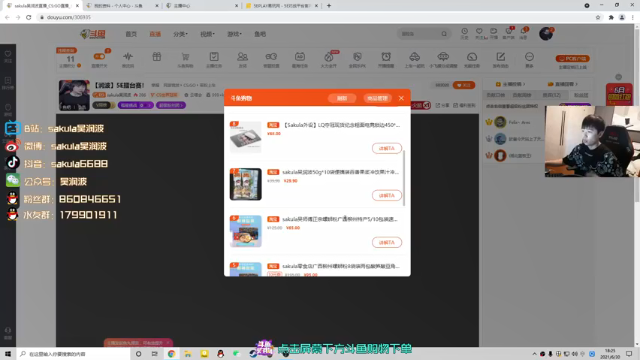Viewport: 640px width, 360px height.
Task: Close the orange shopping popup
Action: point(401,98)
